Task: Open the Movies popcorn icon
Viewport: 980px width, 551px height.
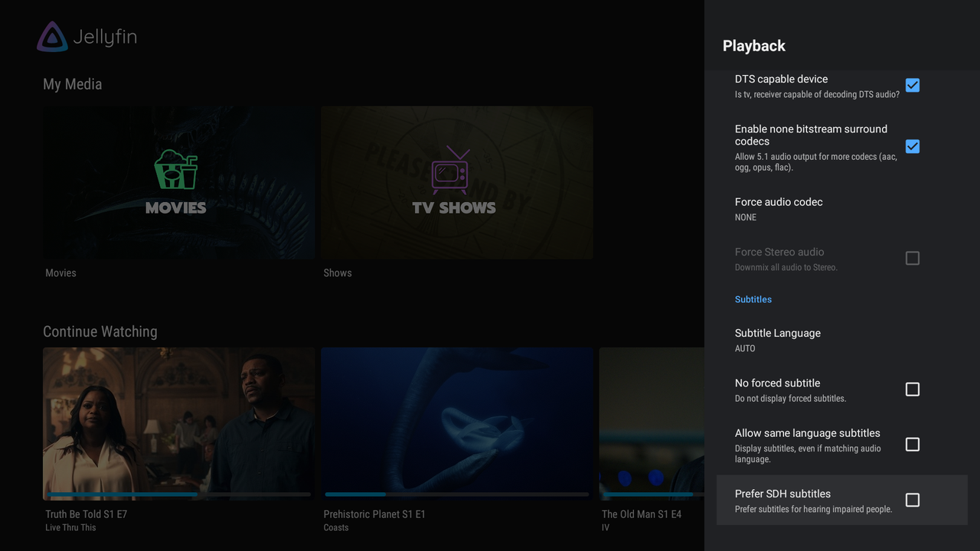Action: coord(176,169)
